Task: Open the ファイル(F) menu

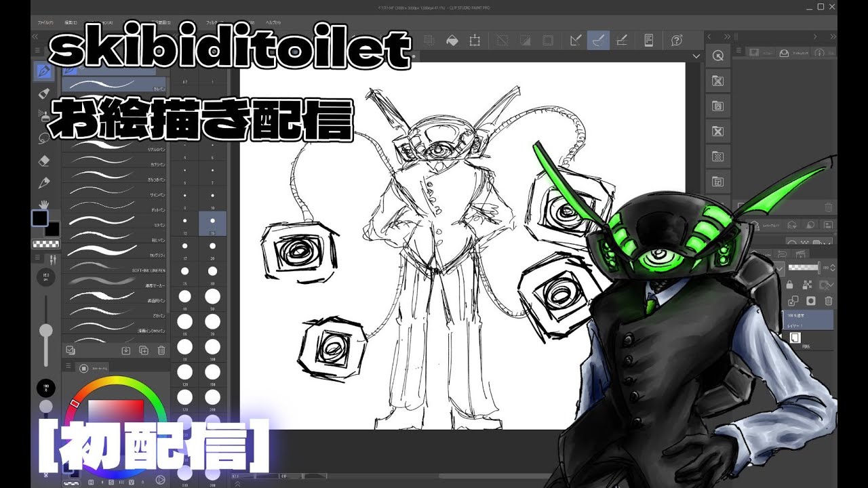Action: click(46, 22)
